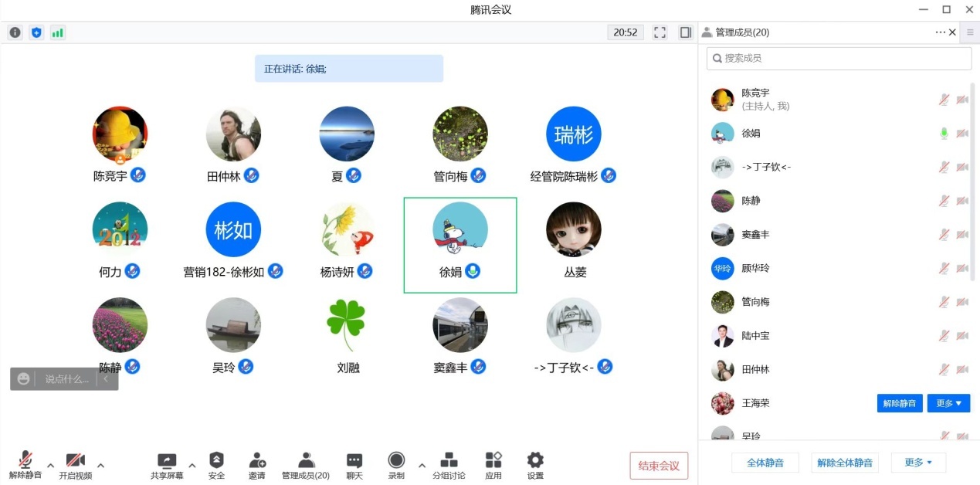Open the Apps (应用) icon
The image size is (980, 485).
pyautogui.click(x=493, y=466)
